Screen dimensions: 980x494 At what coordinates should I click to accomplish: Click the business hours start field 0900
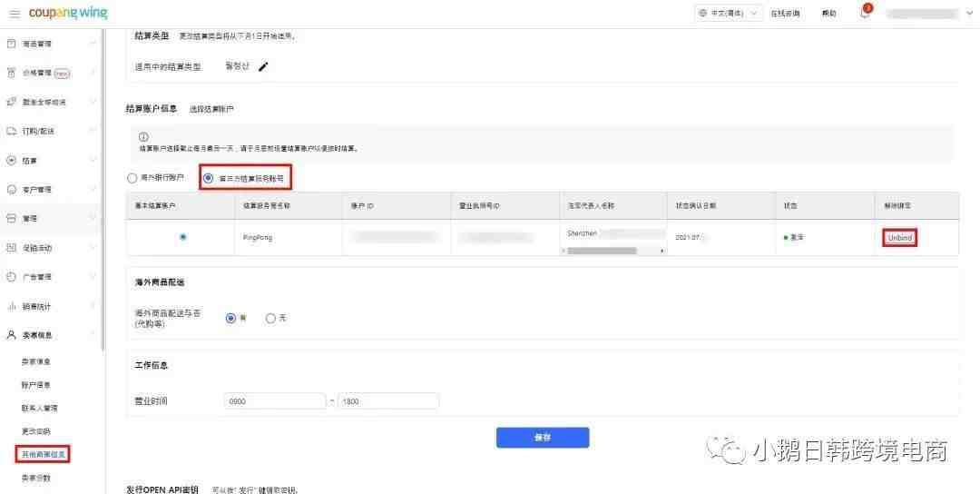[275, 401]
